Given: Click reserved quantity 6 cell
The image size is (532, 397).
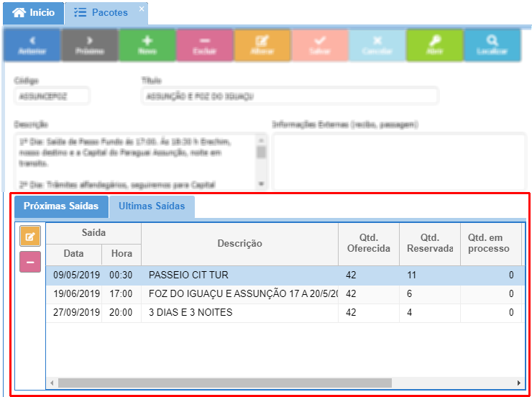Looking at the screenshot, I should tap(429, 294).
